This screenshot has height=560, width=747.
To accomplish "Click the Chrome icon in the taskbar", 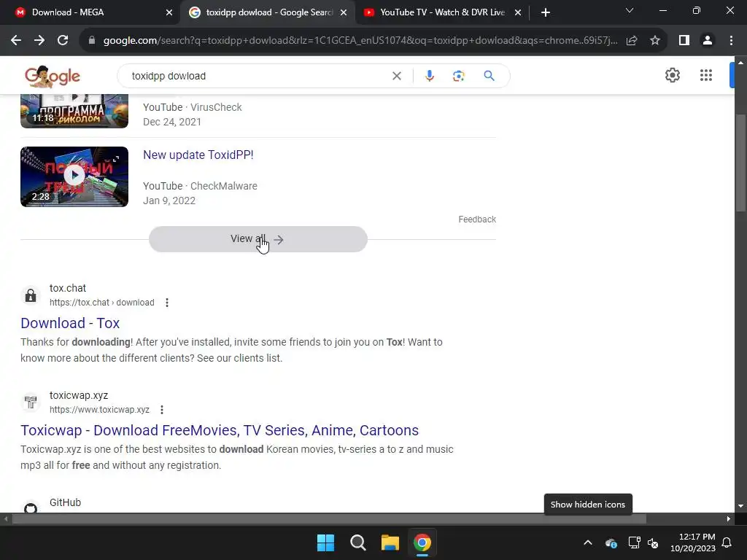I will [x=422, y=542].
